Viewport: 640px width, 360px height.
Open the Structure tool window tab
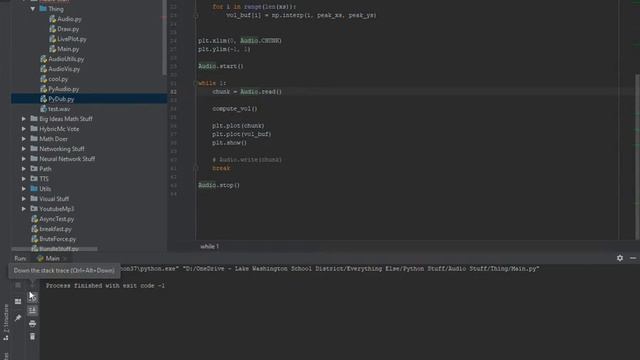tap(6, 322)
